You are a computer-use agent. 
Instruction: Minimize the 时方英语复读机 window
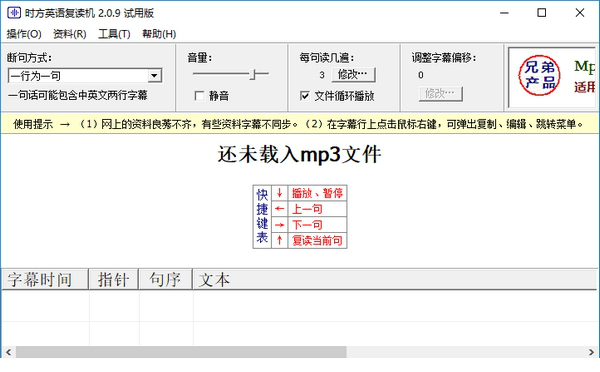click(x=504, y=13)
